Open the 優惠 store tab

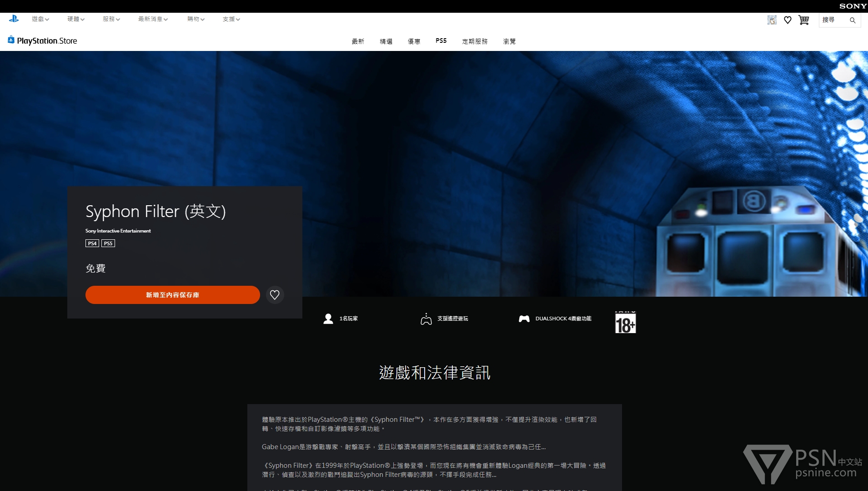coord(414,41)
